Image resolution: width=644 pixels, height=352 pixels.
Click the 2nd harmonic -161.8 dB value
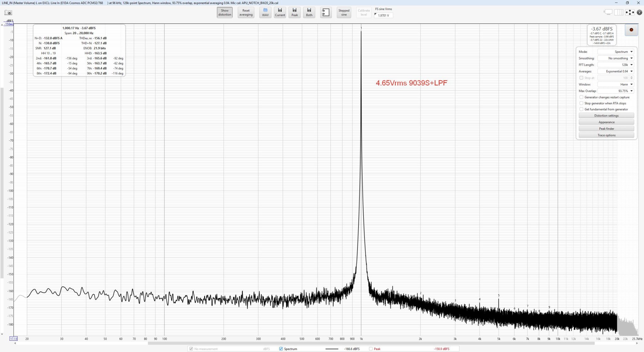point(50,58)
